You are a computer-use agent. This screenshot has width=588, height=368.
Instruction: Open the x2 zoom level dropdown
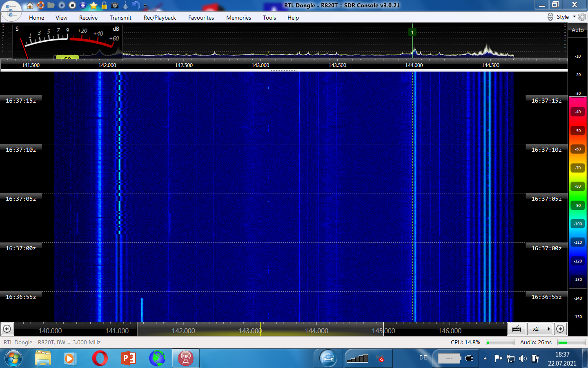tap(540, 329)
